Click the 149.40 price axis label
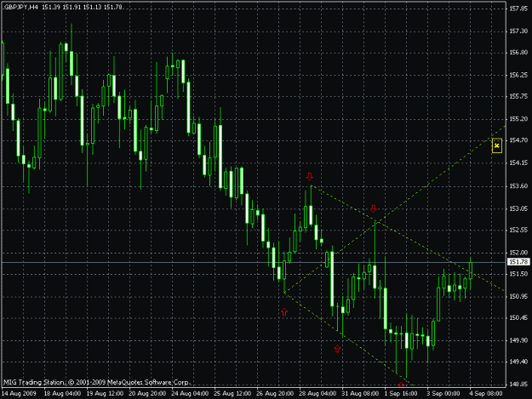532x399 pixels. tap(518, 362)
